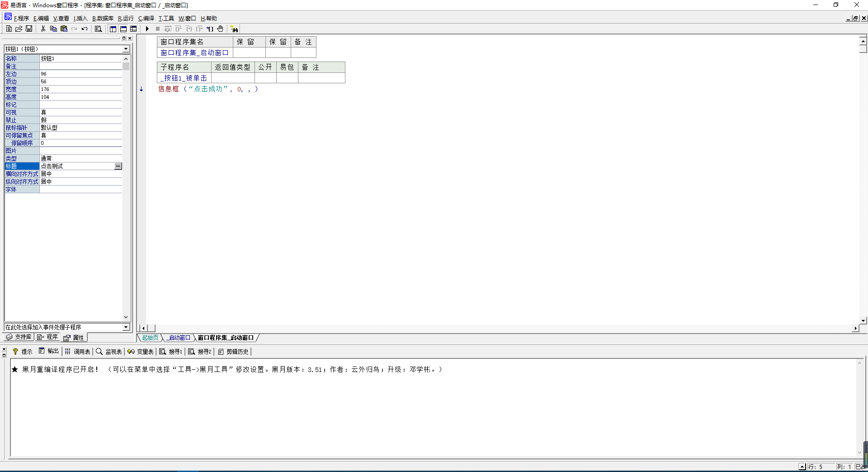Click the ellipsis button beside 标题 value
The image size is (868, 472).
click(x=118, y=166)
